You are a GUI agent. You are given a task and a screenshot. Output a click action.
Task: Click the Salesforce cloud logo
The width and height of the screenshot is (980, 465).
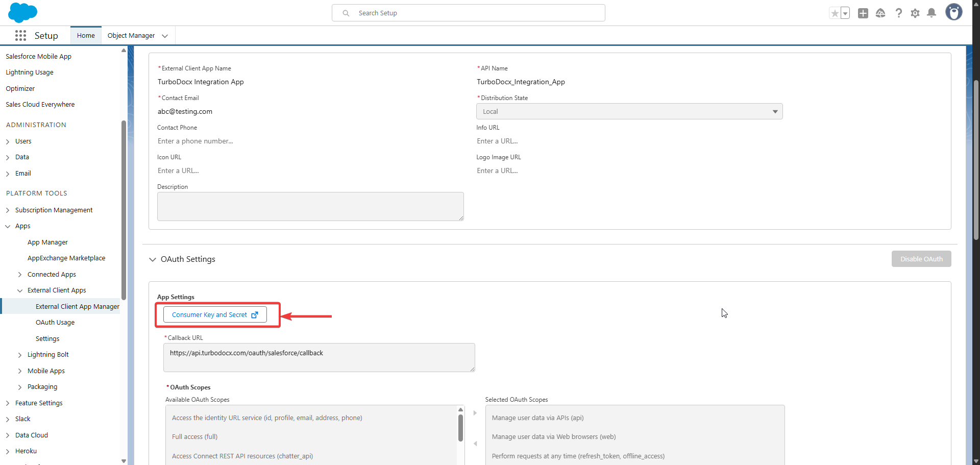coord(22,12)
